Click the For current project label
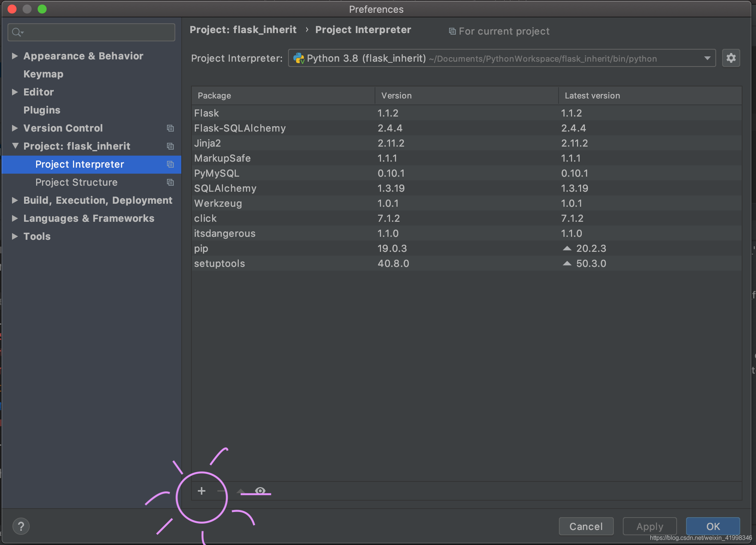 click(504, 31)
